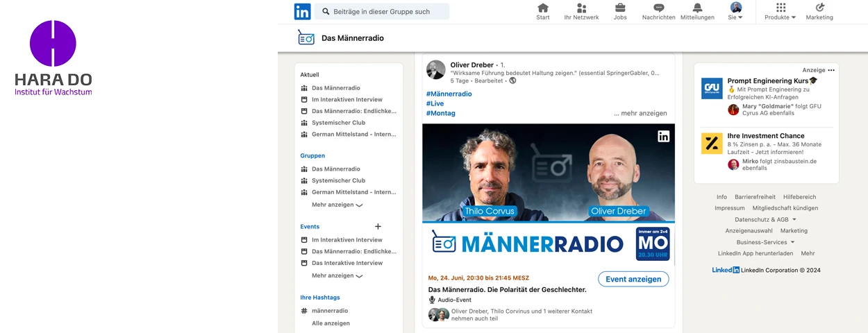868x333 pixels.
Task: Follow the #Live hashtag link
Action: [x=435, y=103]
